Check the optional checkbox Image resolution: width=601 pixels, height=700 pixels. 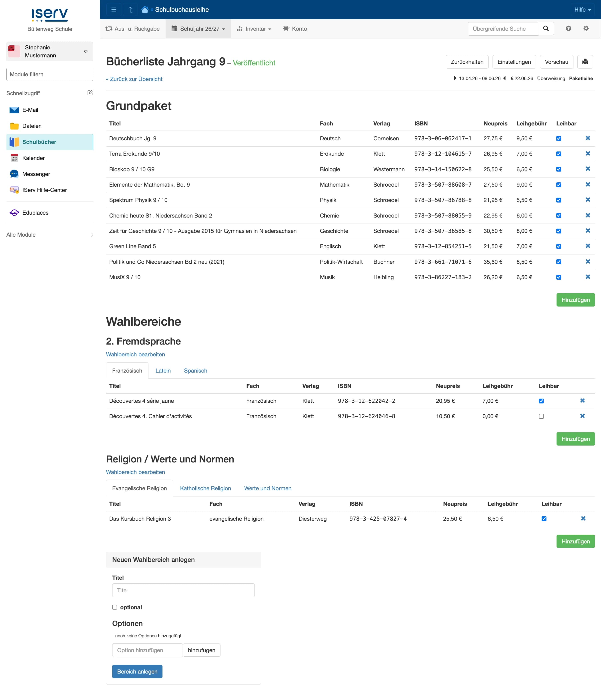point(115,607)
